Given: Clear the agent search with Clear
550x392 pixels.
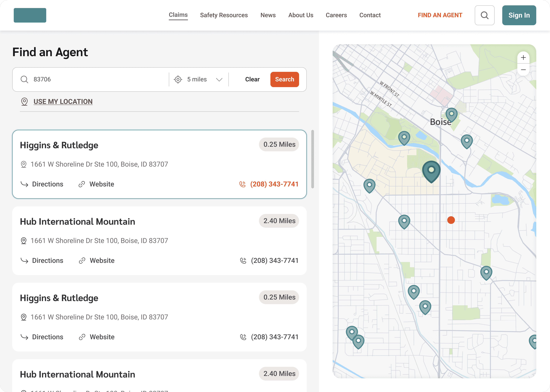Looking at the screenshot, I should click(252, 79).
